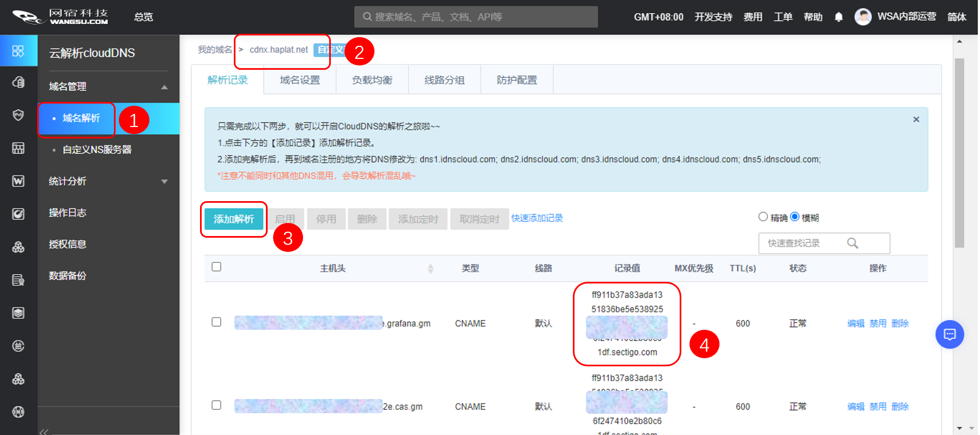This screenshot has width=980, height=435.
Task: Click the greyed 删除 toolbar button
Action: point(367,219)
